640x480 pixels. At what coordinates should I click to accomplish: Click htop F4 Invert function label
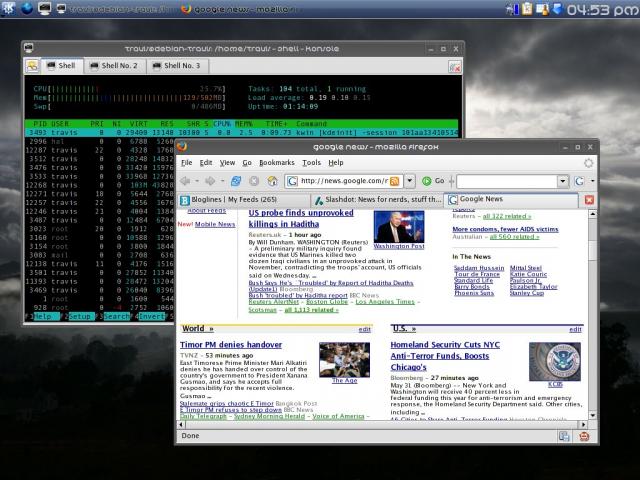click(151, 316)
